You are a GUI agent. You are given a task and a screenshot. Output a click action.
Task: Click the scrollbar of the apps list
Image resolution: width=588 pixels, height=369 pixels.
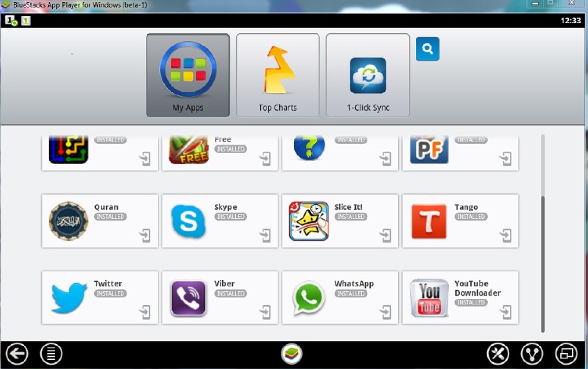coord(542,264)
